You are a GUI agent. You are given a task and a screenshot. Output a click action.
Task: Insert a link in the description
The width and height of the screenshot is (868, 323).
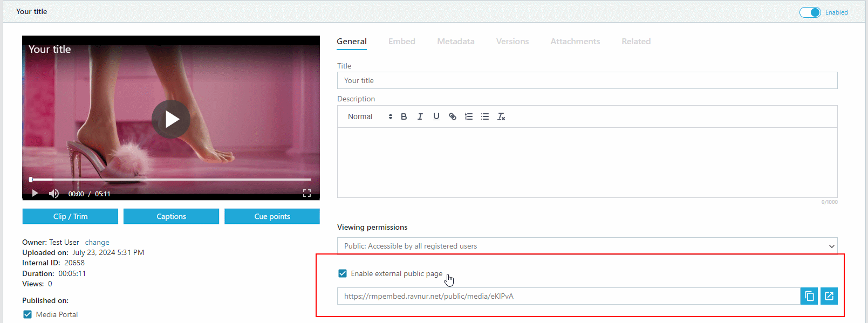click(x=452, y=116)
